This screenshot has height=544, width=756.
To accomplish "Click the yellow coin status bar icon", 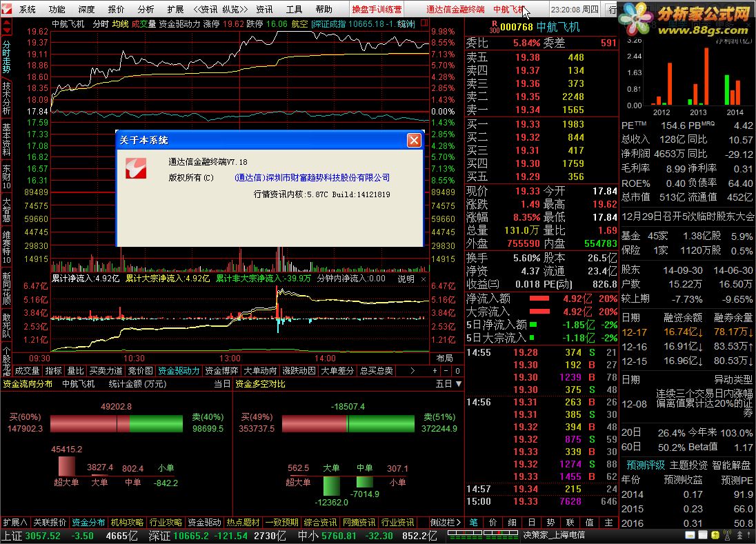I will click(715, 535).
